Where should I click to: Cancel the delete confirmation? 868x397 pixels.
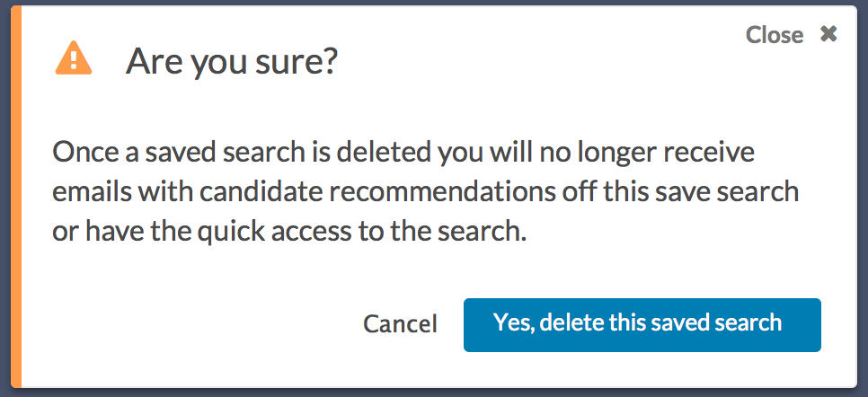(400, 324)
